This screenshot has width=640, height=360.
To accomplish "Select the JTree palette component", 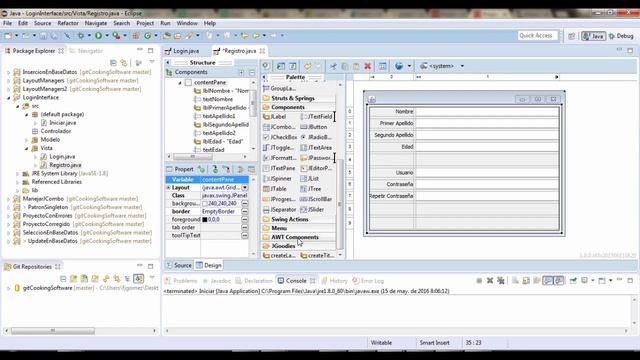I will [311, 189].
